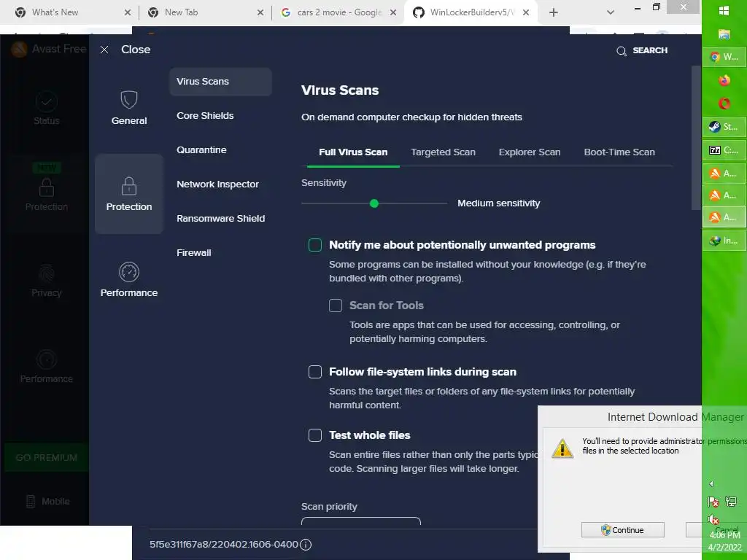The image size is (747, 560).
Task: Click Privacy in dimmed Avast sidebar
Action: coord(46,280)
